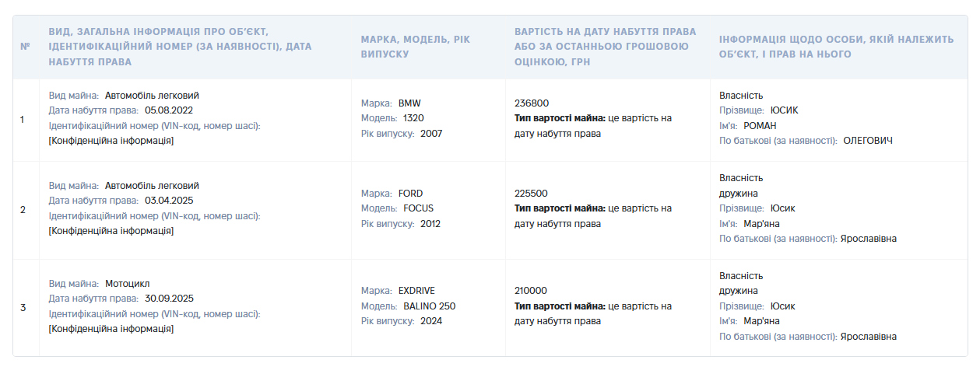This screenshot has width=980, height=367.
Task: Select the 'Інформація щодо особи' column header
Action: (x=836, y=47)
